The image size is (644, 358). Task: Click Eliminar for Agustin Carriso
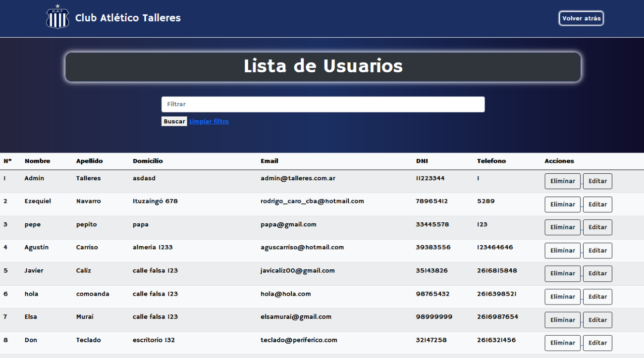pyautogui.click(x=563, y=251)
